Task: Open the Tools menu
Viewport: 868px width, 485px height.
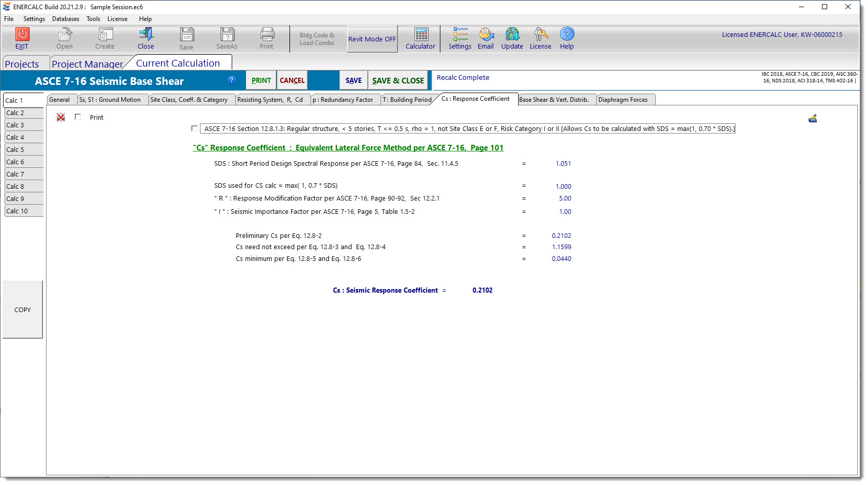Action: click(x=93, y=19)
